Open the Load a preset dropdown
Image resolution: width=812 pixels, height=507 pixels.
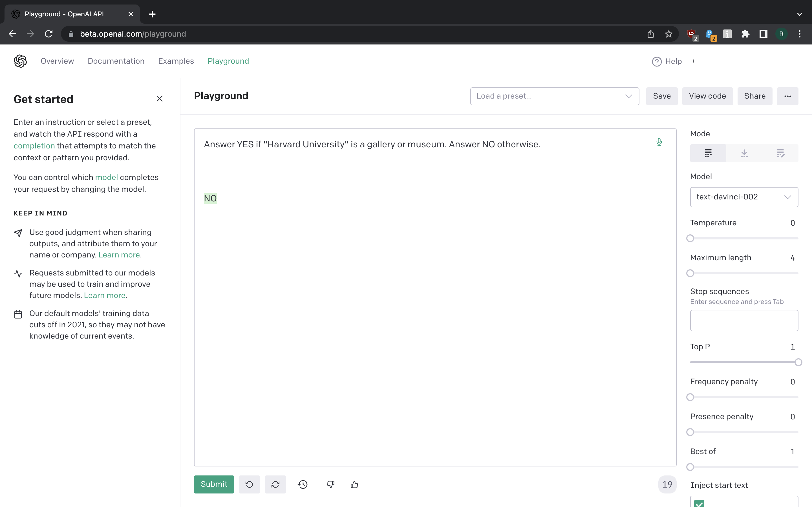554,96
